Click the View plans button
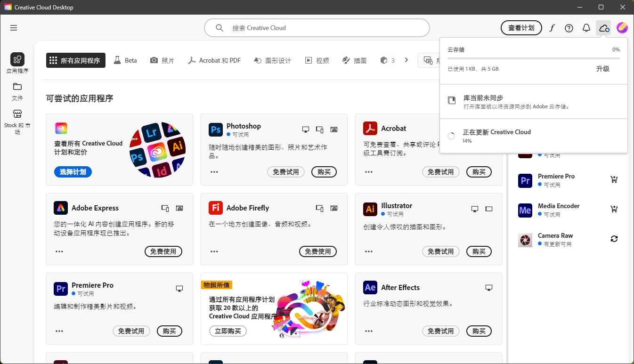The height and width of the screenshot is (364, 634). tap(521, 28)
